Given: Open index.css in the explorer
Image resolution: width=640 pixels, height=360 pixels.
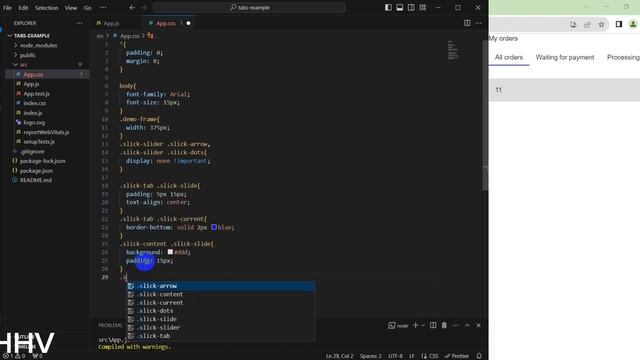Looking at the screenshot, I should [34, 103].
